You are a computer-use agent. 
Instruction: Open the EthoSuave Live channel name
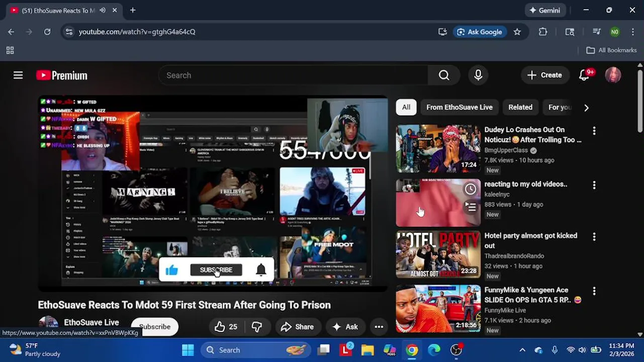tap(91, 322)
